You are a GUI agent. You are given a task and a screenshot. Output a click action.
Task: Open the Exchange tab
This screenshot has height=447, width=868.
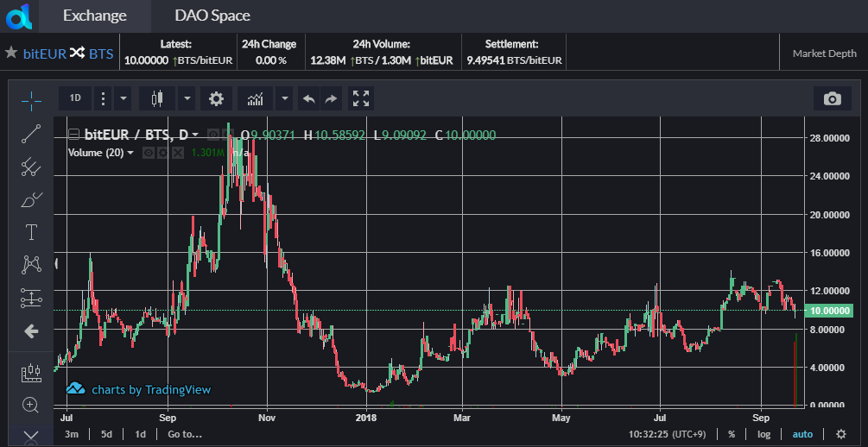(x=94, y=16)
